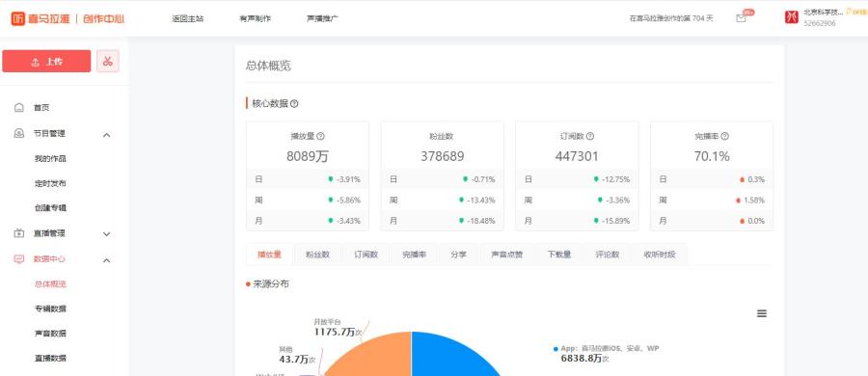868x376 pixels.
Task: Click the scissors clip icon beside upload
Action: point(108,61)
